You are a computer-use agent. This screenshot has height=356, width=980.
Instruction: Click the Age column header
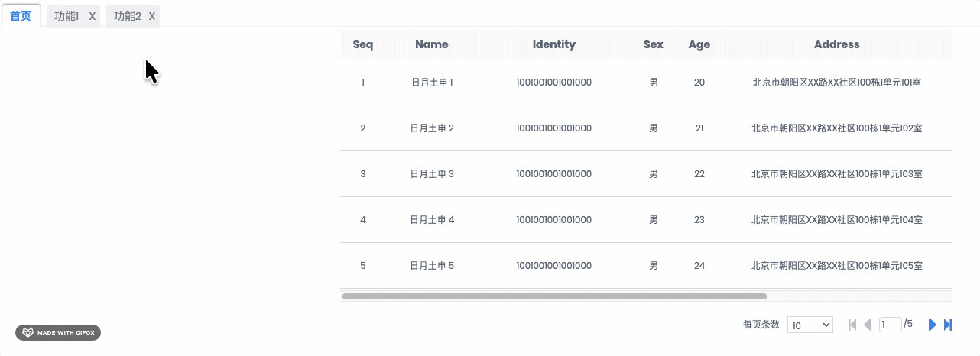699,44
